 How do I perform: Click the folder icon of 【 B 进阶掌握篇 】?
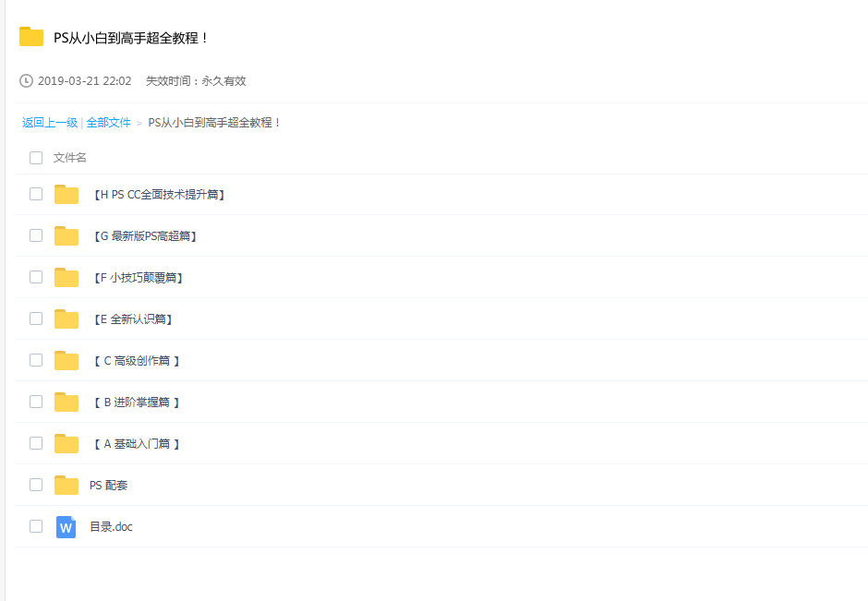pyautogui.click(x=66, y=402)
